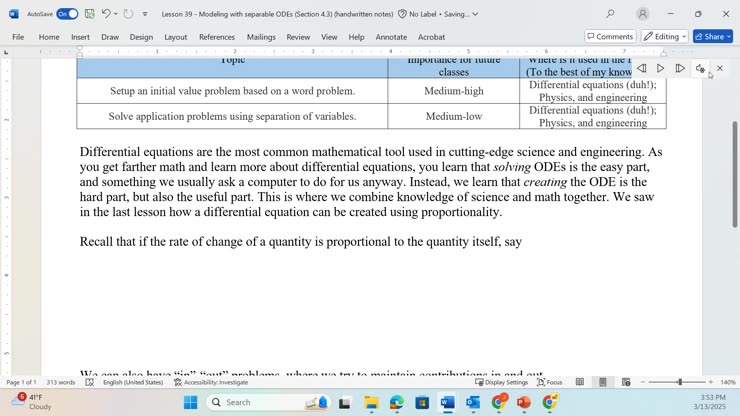Click the tab stop selector beside ruler
The image size is (740, 416).
click(6, 52)
